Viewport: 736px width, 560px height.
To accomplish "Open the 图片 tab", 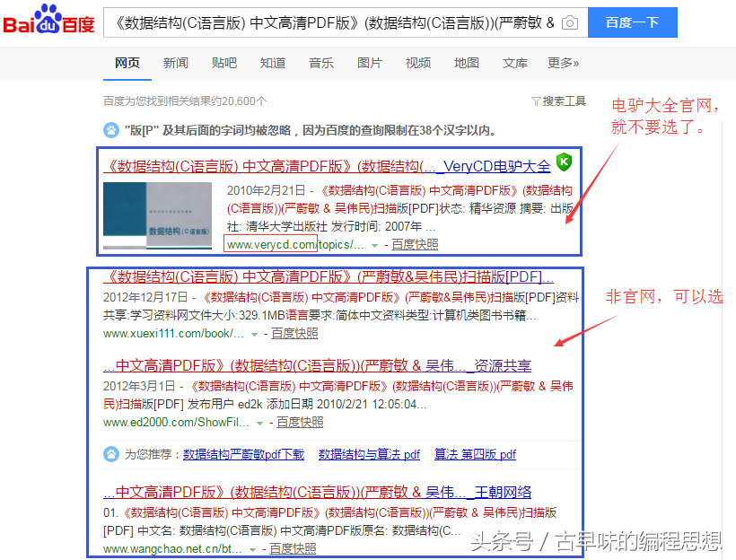I will 370,63.
